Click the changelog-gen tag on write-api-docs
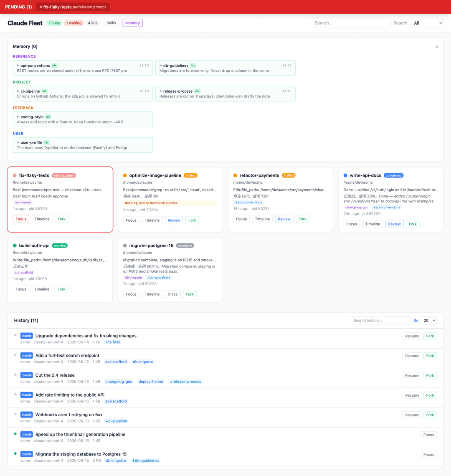This screenshot has width=451, height=476. click(357, 208)
